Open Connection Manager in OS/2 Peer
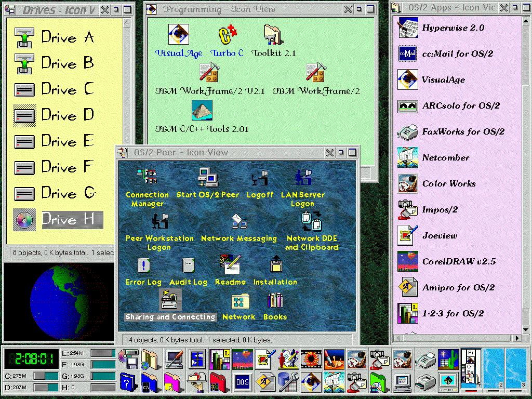This screenshot has width=532, height=399. (147, 177)
